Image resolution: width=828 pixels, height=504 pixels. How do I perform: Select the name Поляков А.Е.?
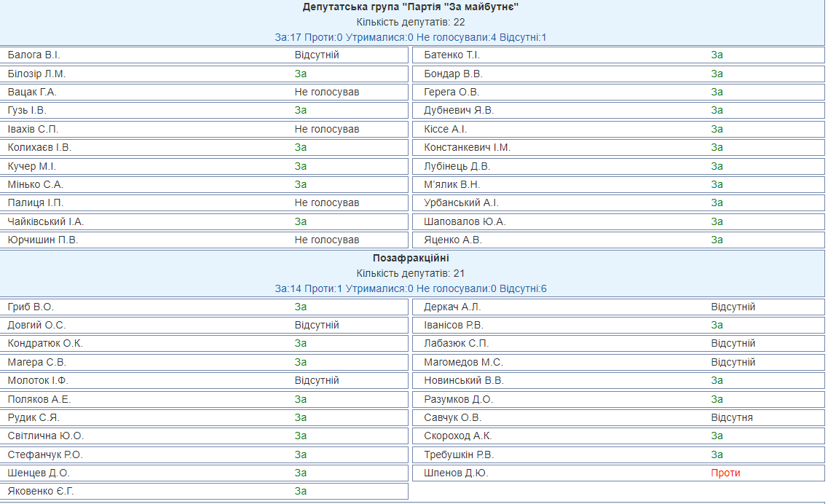[39, 399]
